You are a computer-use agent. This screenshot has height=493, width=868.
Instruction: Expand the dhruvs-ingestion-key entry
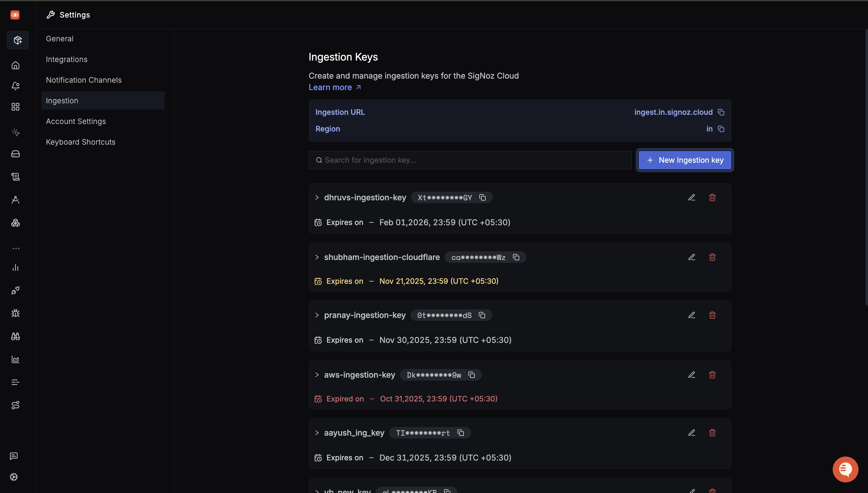pos(317,197)
